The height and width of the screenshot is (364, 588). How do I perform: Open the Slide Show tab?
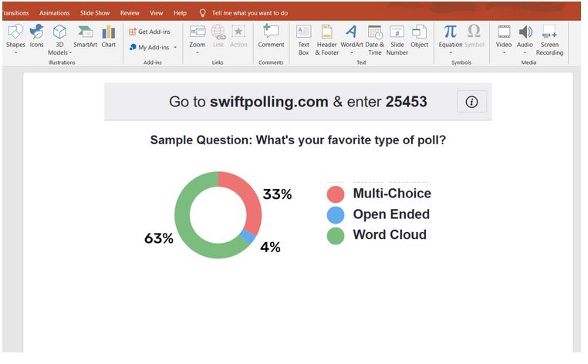click(x=95, y=13)
